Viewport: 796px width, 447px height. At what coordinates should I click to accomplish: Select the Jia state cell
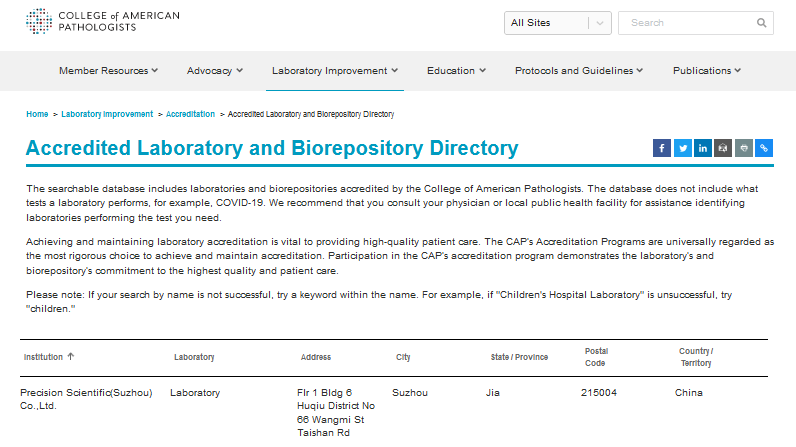pyautogui.click(x=493, y=393)
